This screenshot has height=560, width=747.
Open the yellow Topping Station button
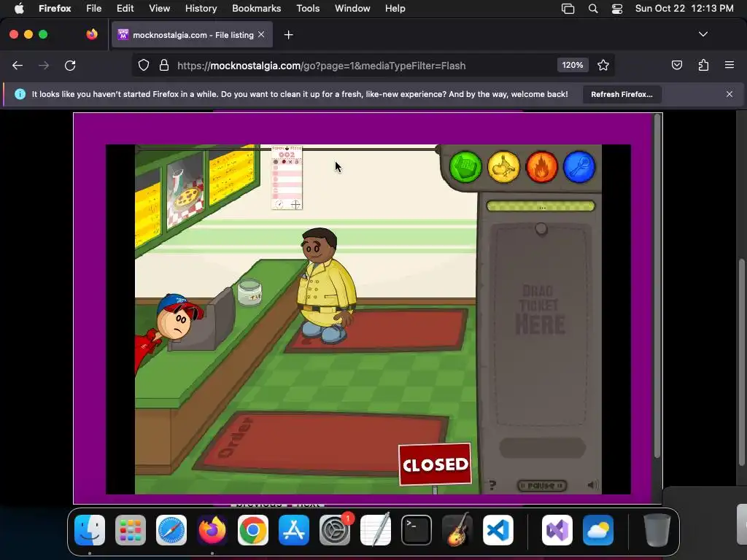503,167
